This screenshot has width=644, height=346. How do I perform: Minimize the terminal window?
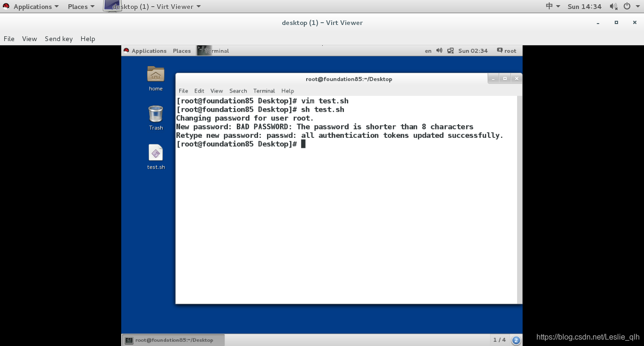coord(493,79)
